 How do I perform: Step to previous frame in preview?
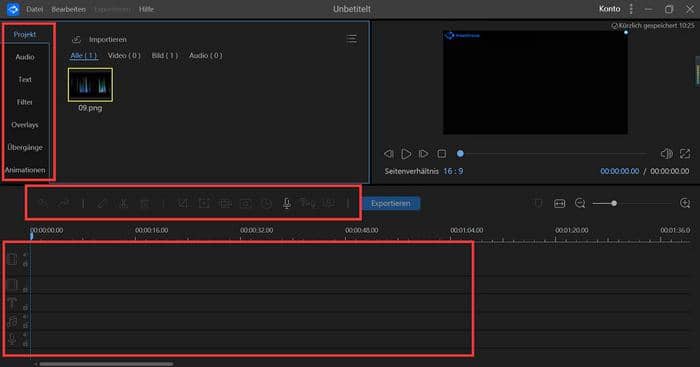389,154
